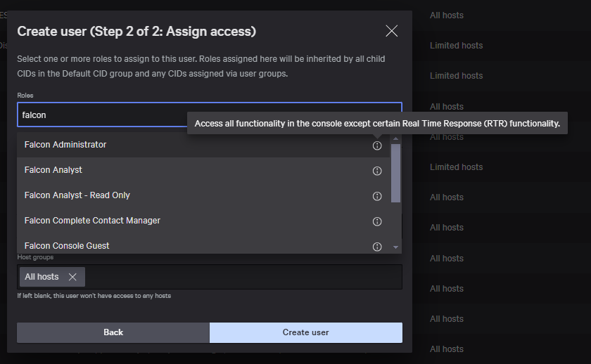
Task: Show info for Falcon Console Guest role
Action: tap(377, 247)
